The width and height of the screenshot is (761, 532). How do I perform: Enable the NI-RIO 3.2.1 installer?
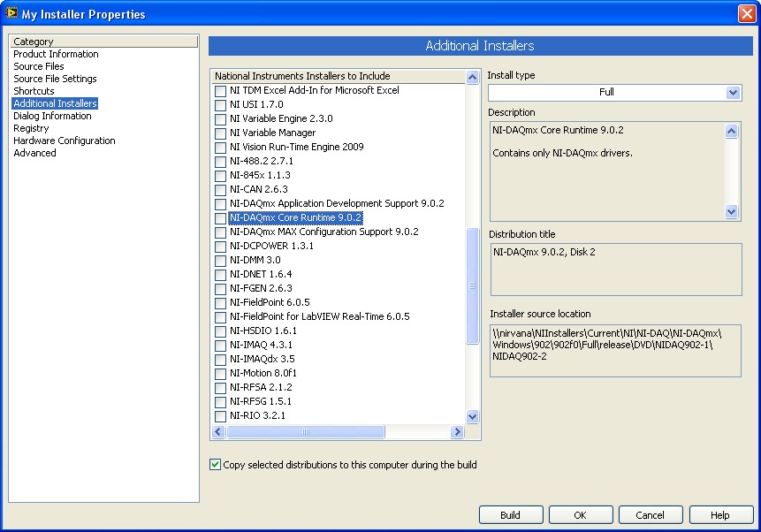220,416
